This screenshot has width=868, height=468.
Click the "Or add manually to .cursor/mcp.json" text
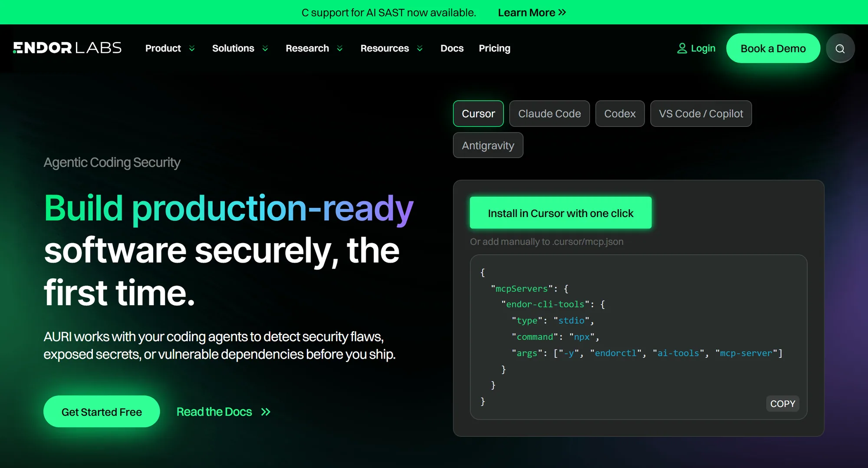pos(546,242)
